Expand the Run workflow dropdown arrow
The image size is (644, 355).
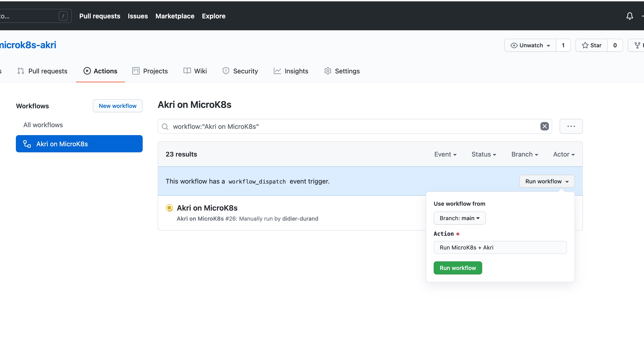click(568, 181)
